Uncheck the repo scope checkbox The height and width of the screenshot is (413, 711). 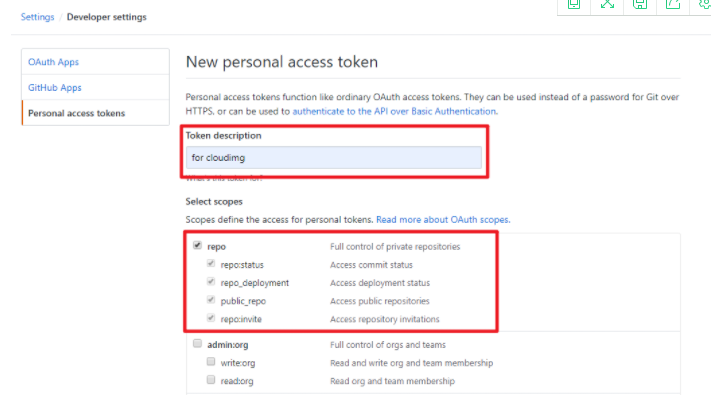point(197,245)
